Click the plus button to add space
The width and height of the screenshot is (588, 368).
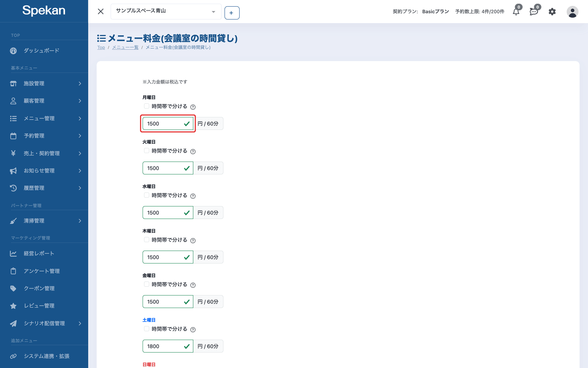tap(232, 13)
